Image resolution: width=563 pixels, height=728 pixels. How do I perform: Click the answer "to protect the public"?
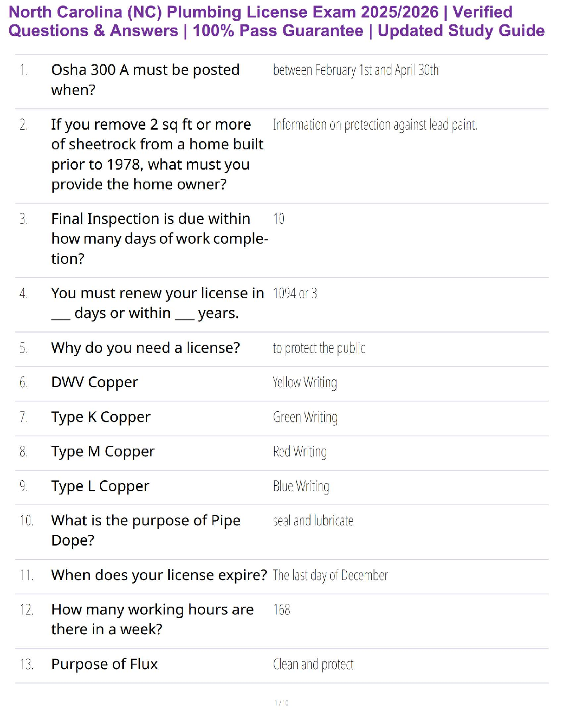[319, 348]
